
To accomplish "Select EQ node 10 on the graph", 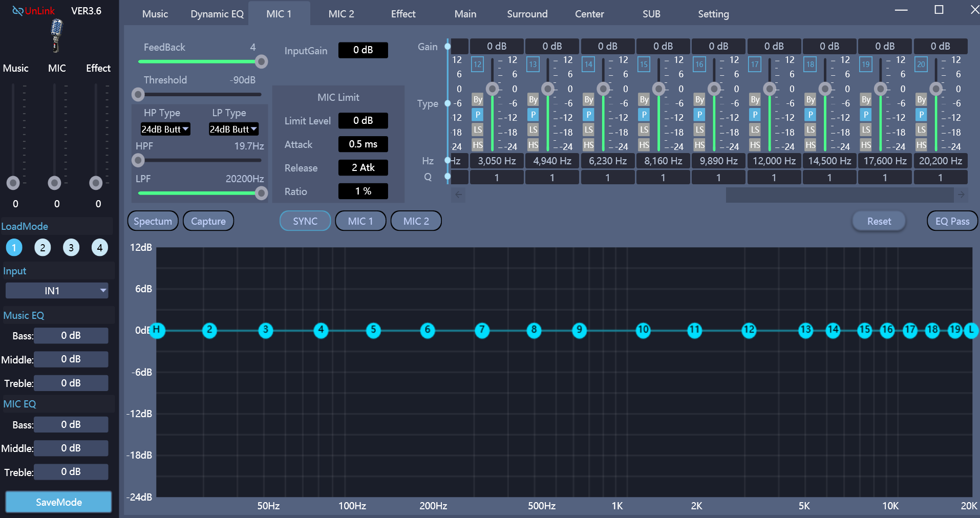I will pyautogui.click(x=643, y=330).
